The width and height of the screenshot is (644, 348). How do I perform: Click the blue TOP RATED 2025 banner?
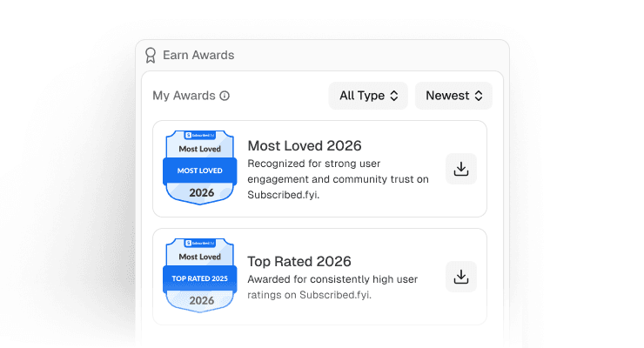200,278
